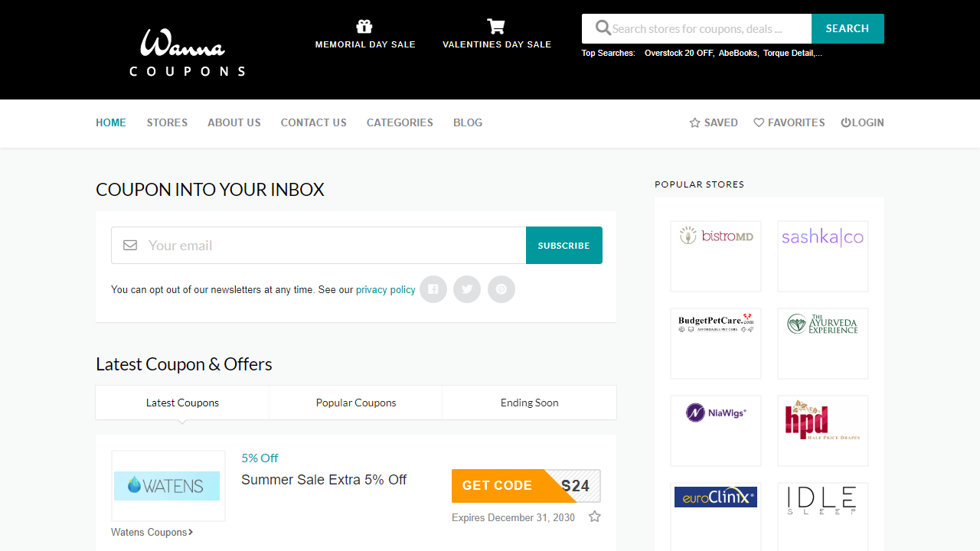The width and height of the screenshot is (980, 551).
Task: Open the privacy policy link
Action: pyautogui.click(x=386, y=290)
